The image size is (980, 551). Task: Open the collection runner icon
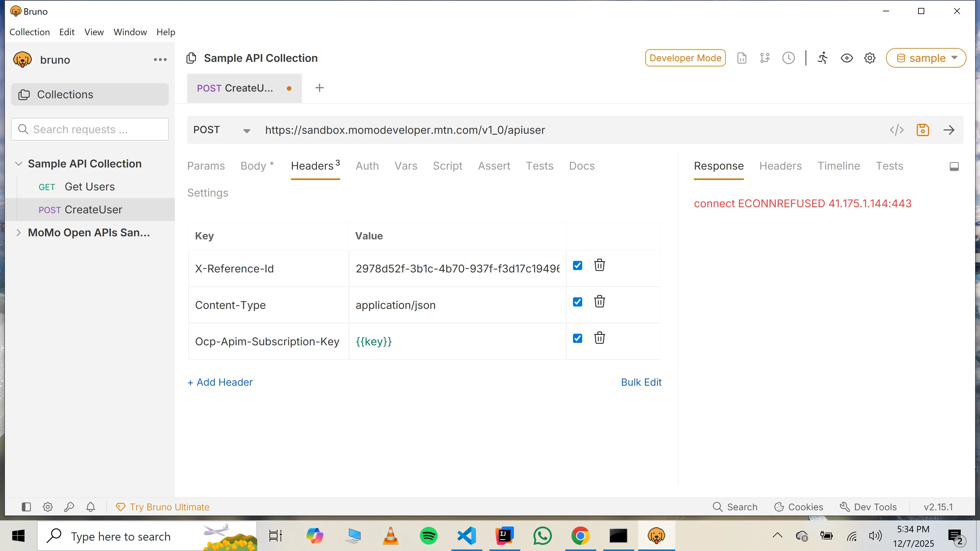[x=823, y=58]
